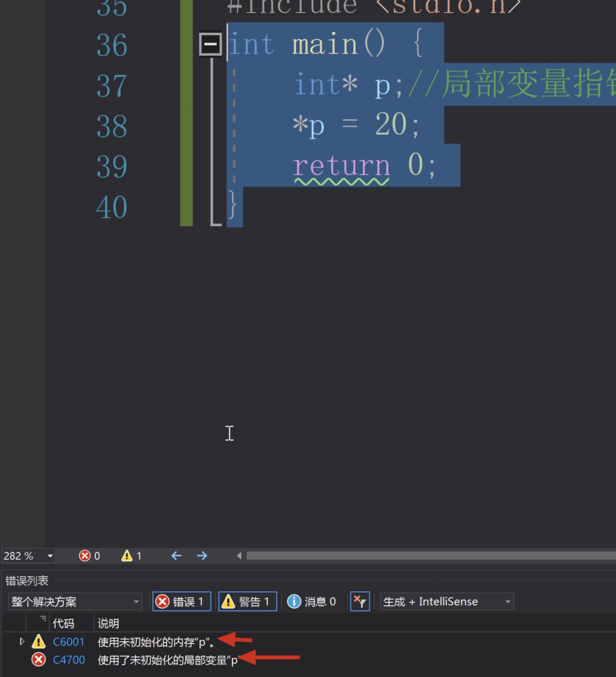Viewport: 616px width, 677px height.
Task: Click the category column icon in the error list header
Action: click(43, 619)
